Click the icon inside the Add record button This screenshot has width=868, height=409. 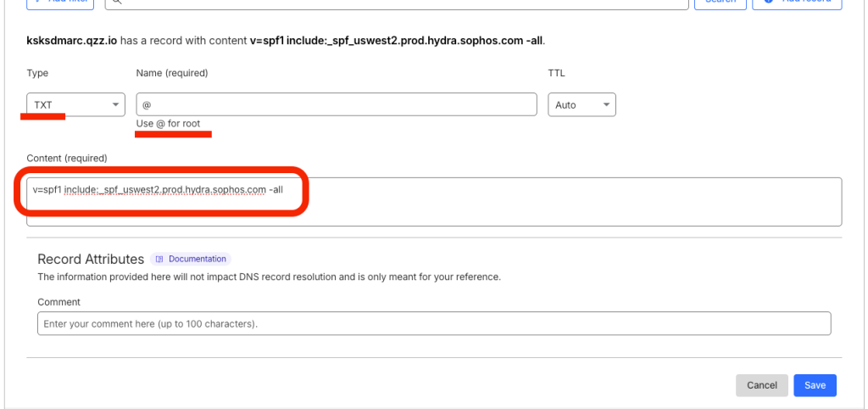coord(769,3)
